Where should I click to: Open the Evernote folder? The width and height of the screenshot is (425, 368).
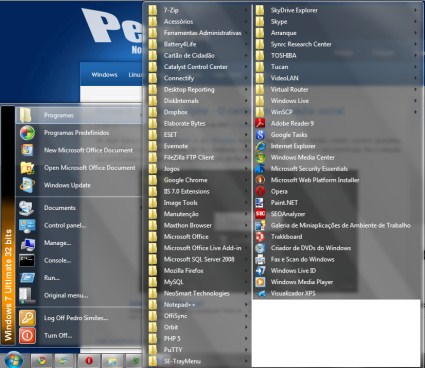(x=198, y=146)
